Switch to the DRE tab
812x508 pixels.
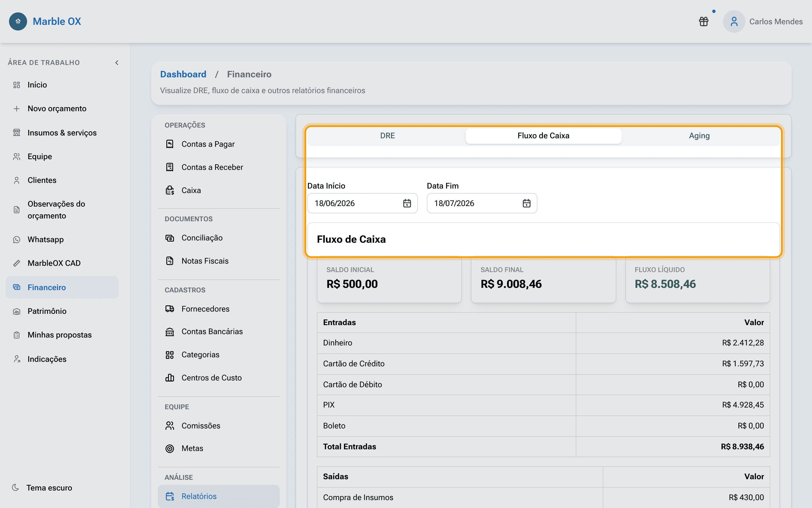[x=387, y=136]
